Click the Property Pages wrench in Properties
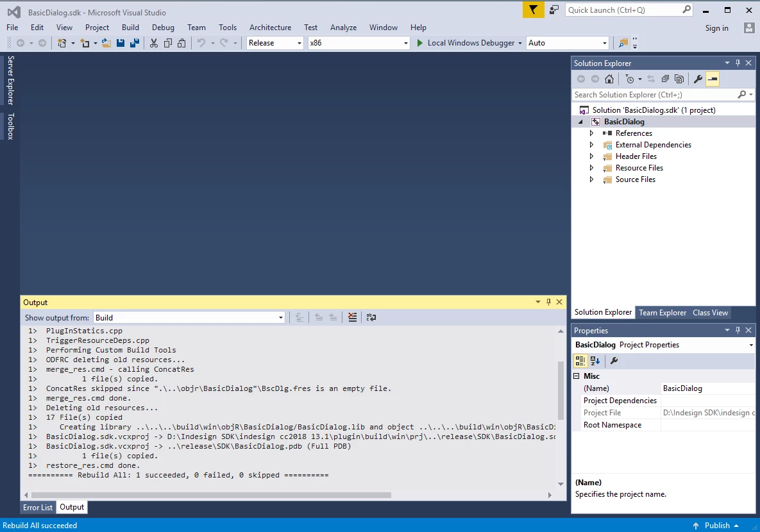The width and height of the screenshot is (760, 532). pyautogui.click(x=614, y=360)
